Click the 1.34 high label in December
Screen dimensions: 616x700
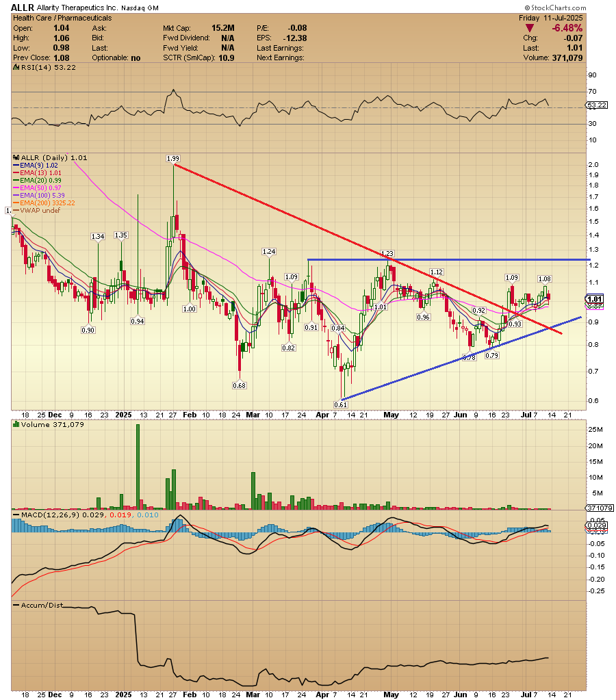[x=97, y=237]
